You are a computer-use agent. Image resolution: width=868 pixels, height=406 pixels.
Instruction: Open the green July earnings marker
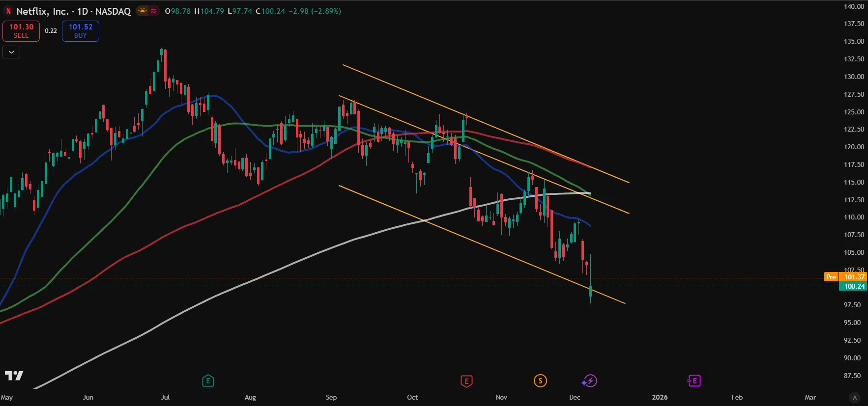tap(208, 381)
